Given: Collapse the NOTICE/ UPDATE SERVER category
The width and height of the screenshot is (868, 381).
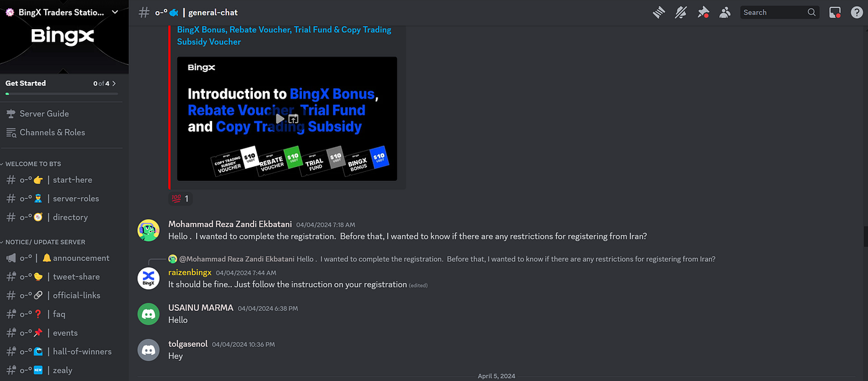Looking at the screenshot, I should click(x=44, y=242).
